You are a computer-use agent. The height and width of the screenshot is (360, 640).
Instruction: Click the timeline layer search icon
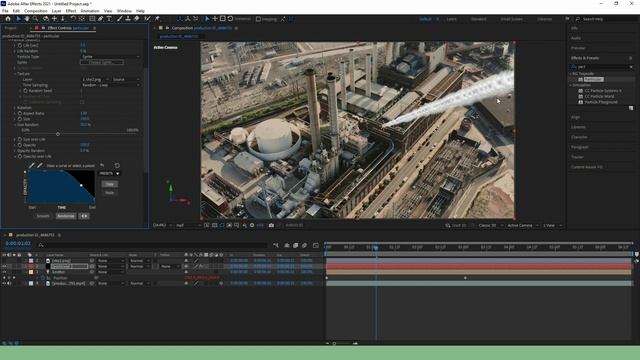point(41,245)
